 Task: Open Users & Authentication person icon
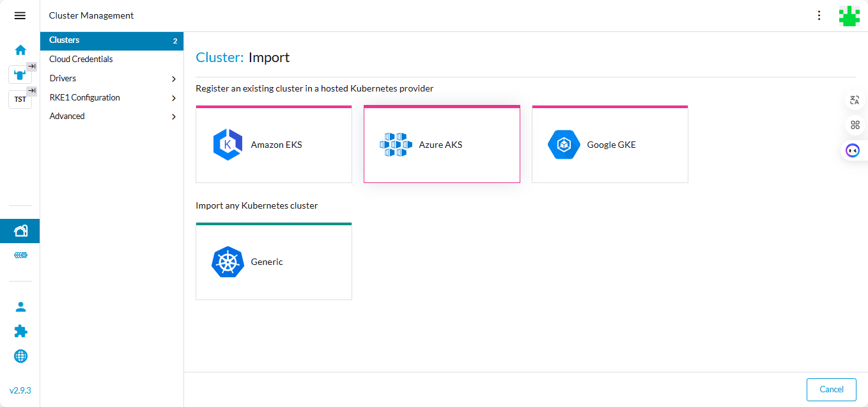click(20, 307)
